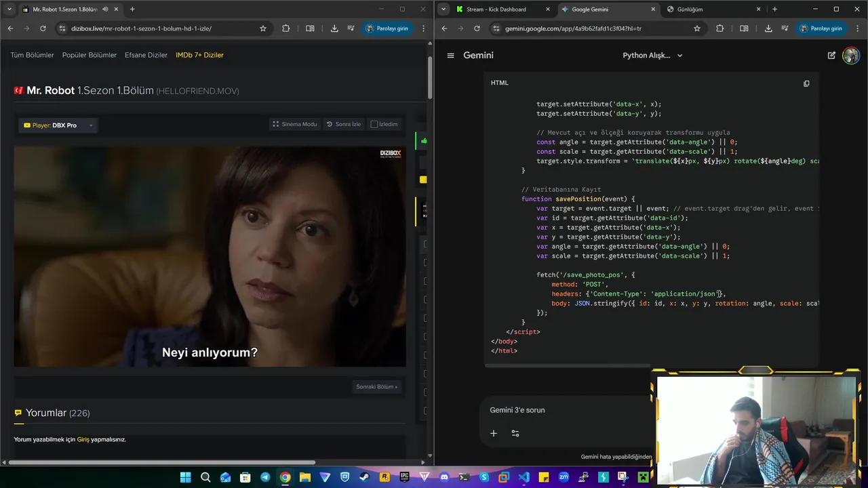Click the code block horizontal scrollbar
Viewport: 868px width, 488px height.
(568, 365)
